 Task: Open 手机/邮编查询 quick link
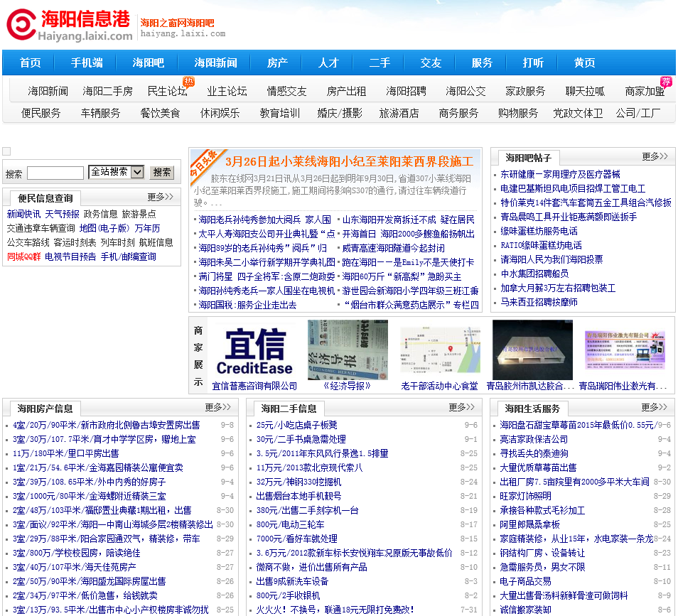[129, 256]
